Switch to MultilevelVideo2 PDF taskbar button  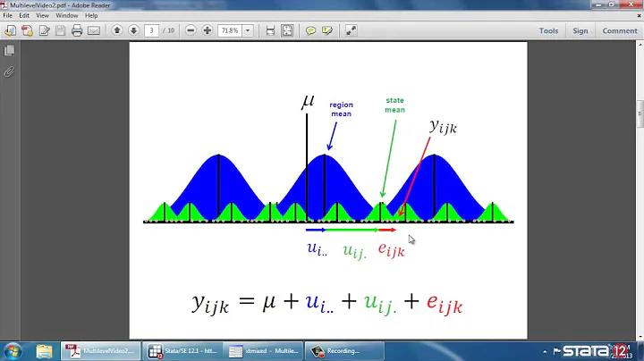click(100, 351)
